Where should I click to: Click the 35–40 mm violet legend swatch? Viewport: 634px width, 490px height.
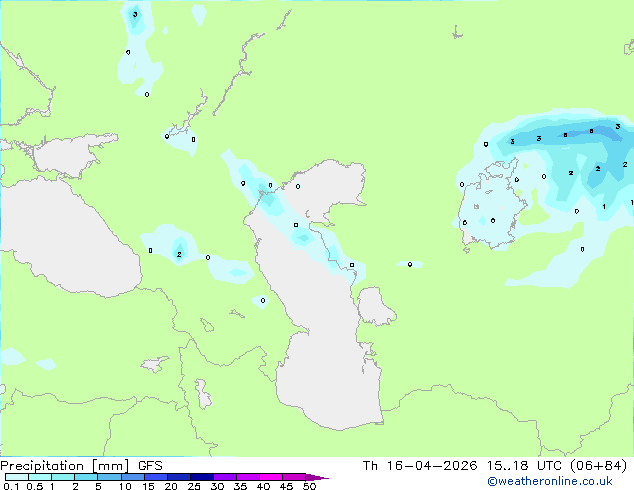(247, 477)
